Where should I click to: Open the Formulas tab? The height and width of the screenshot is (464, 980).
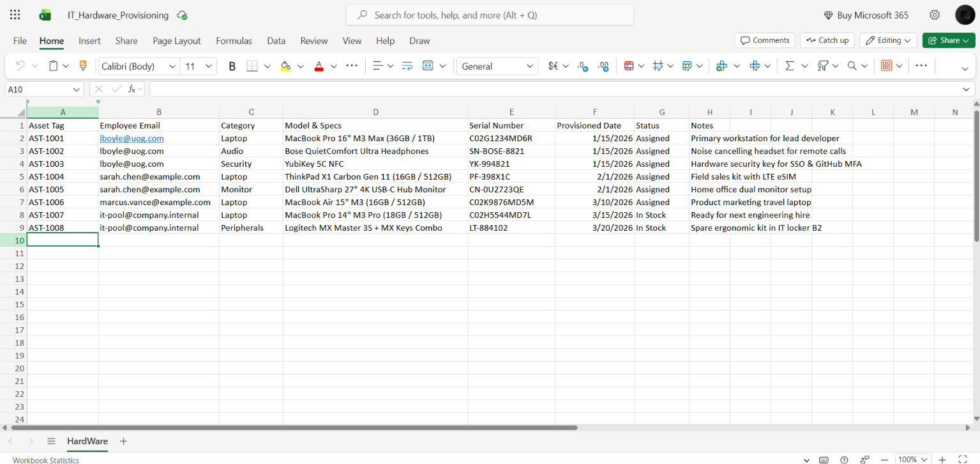point(234,40)
